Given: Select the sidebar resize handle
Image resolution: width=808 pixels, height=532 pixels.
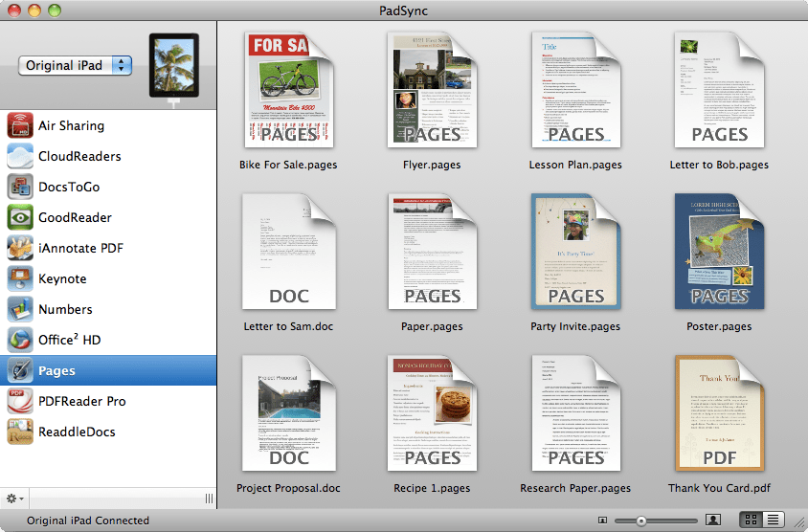Looking at the screenshot, I should [209, 498].
